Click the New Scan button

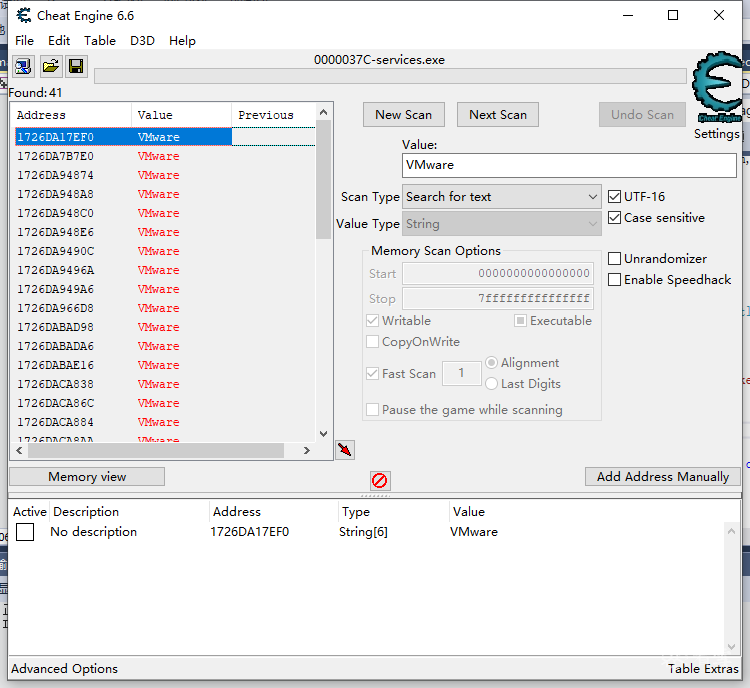pos(404,115)
